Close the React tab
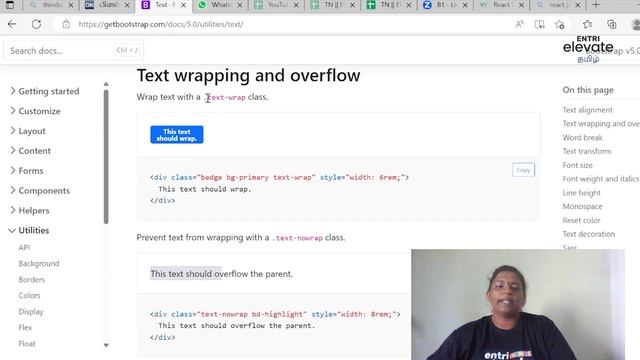640x360 pixels. click(x=521, y=5)
